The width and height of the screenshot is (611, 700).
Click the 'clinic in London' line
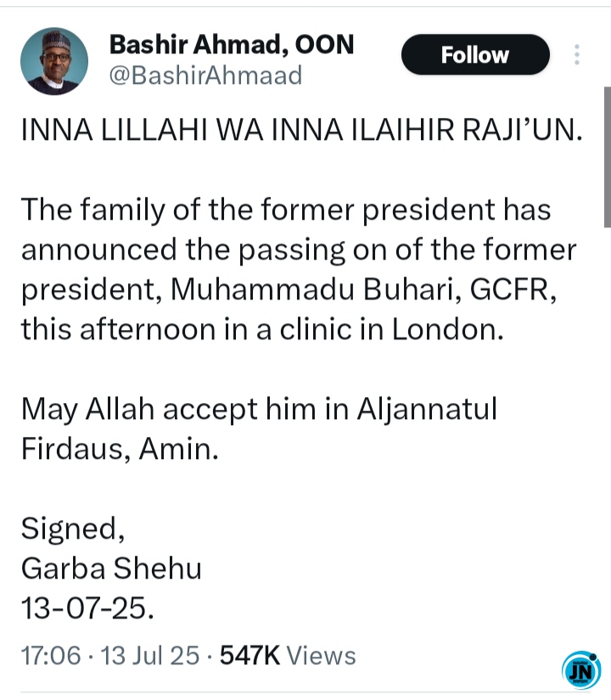262,329
